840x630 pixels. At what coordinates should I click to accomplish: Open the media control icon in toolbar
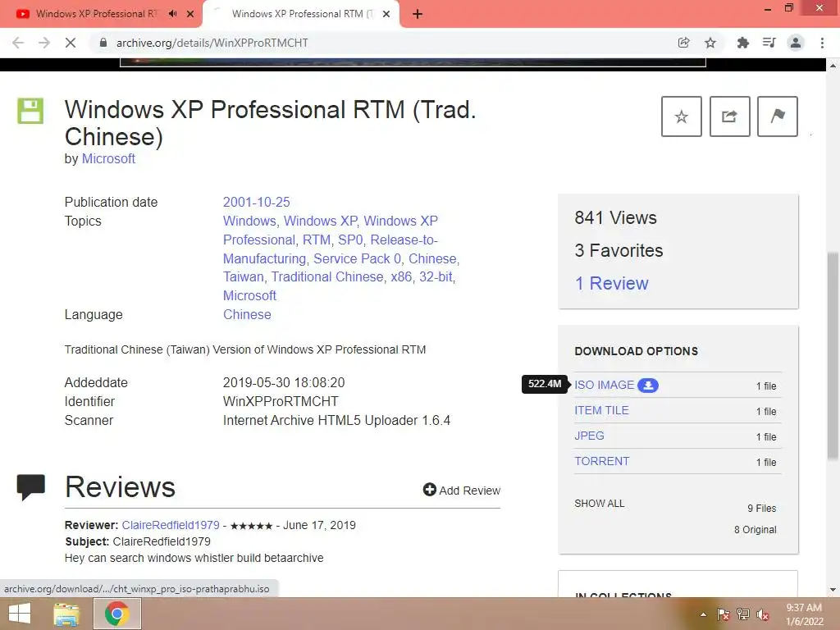pyautogui.click(x=769, y=43)
